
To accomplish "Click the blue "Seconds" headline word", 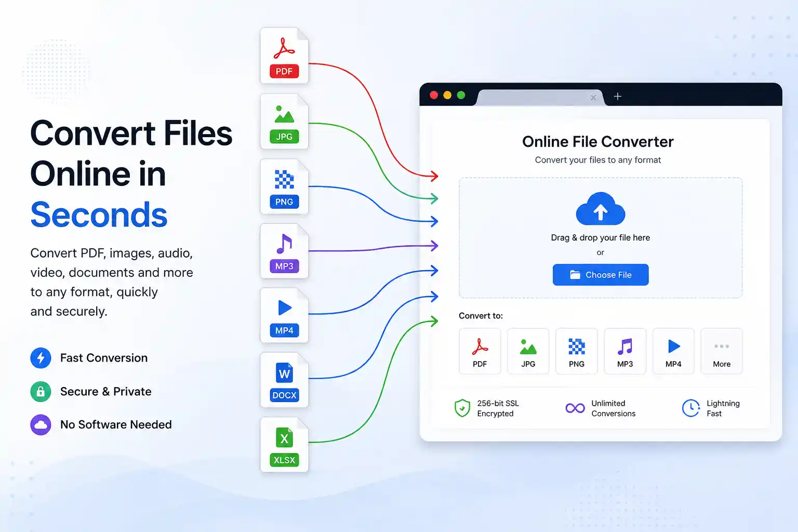I will pos(99,215).
